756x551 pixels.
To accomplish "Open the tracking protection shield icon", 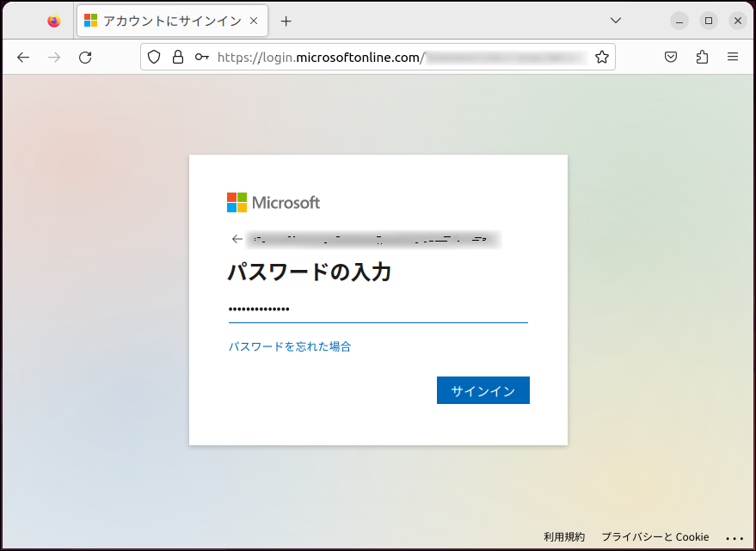I will (x=154, y=58).
